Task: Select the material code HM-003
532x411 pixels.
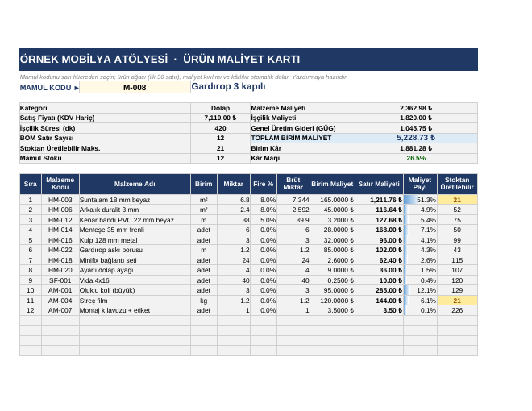Action: [x=60, y=200]
